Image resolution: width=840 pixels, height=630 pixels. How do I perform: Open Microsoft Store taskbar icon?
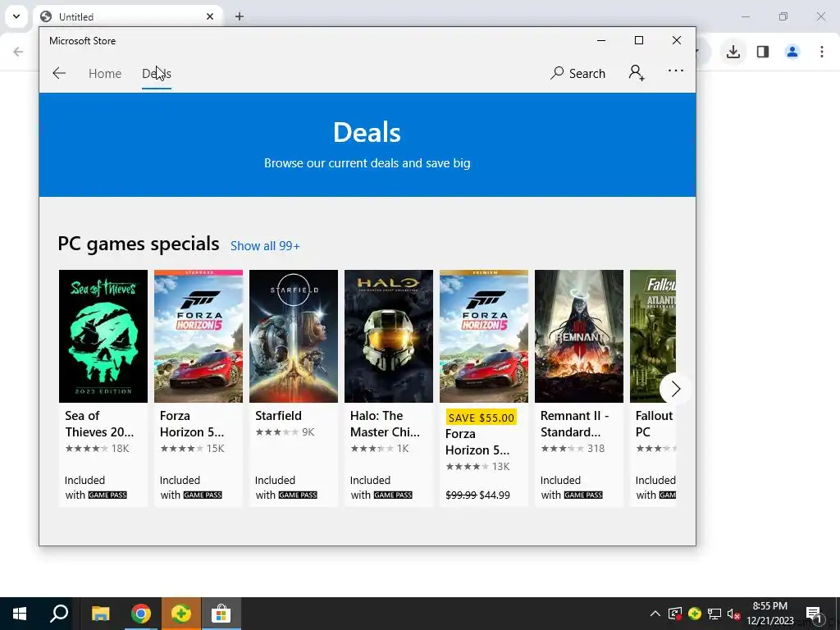coord(221,614)
